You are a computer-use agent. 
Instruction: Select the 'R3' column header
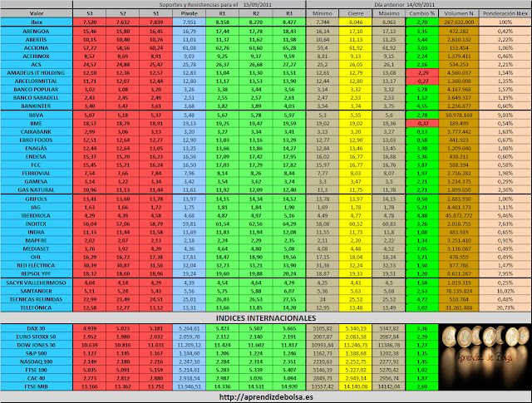(x=289, y=13)
